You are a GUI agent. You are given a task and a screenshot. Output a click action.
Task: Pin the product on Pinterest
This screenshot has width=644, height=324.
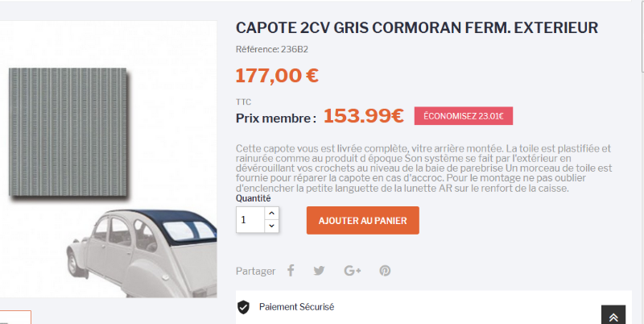point(386,271)
